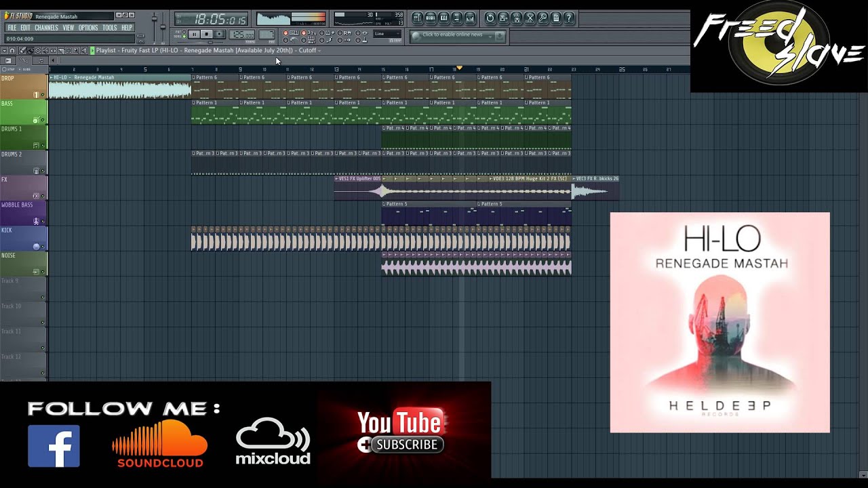This screenshot has width=868, height=488.
Task: Open the FX clip menu arrow 'VES1 FX Uplifter'
Action: (x=336, y=178)
